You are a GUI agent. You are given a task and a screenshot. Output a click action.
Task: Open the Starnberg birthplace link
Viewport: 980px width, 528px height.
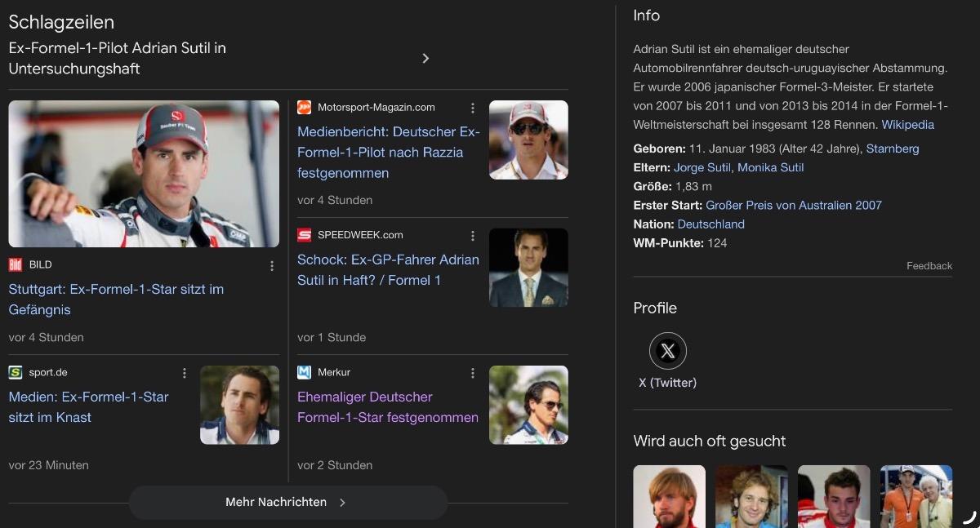(x=893, y=149)
